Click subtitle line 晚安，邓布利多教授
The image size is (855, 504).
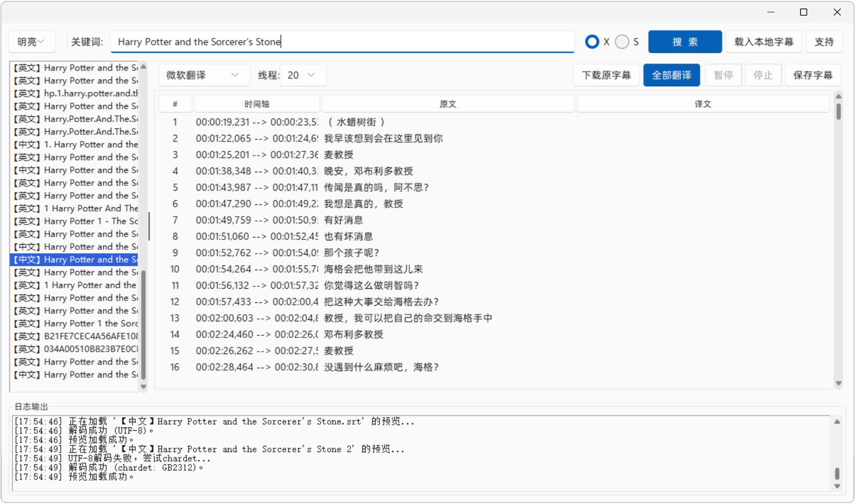(368, 171)
